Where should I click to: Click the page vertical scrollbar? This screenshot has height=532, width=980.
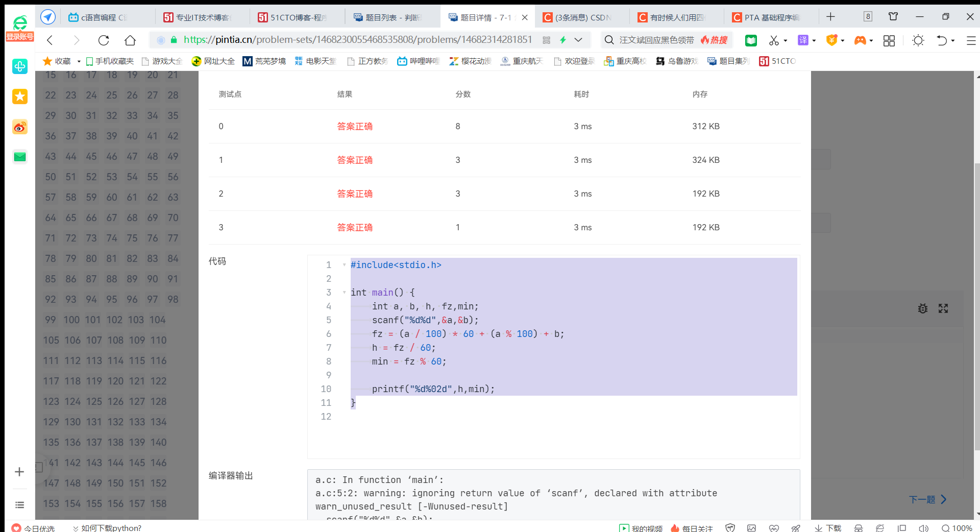pyautogui.click(x=977, y=306)
